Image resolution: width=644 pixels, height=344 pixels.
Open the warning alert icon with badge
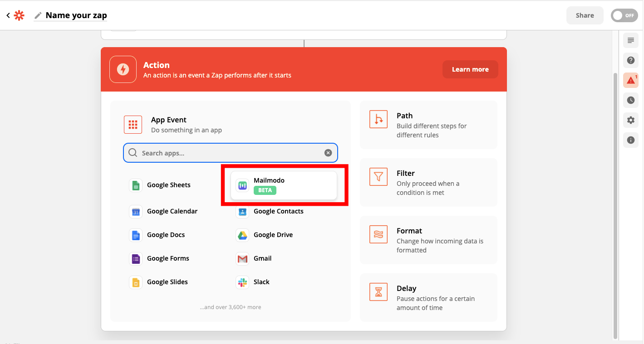click(630, 80)
